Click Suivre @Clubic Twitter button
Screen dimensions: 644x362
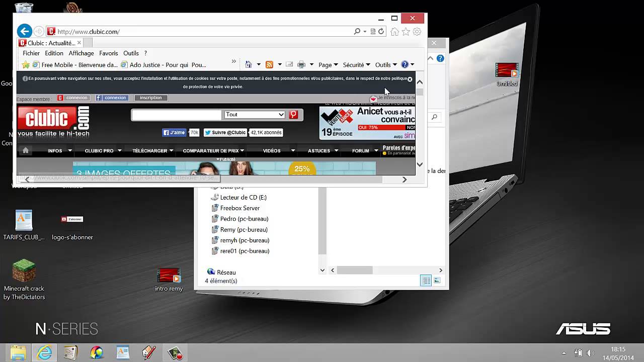click(x=225, y=133)
